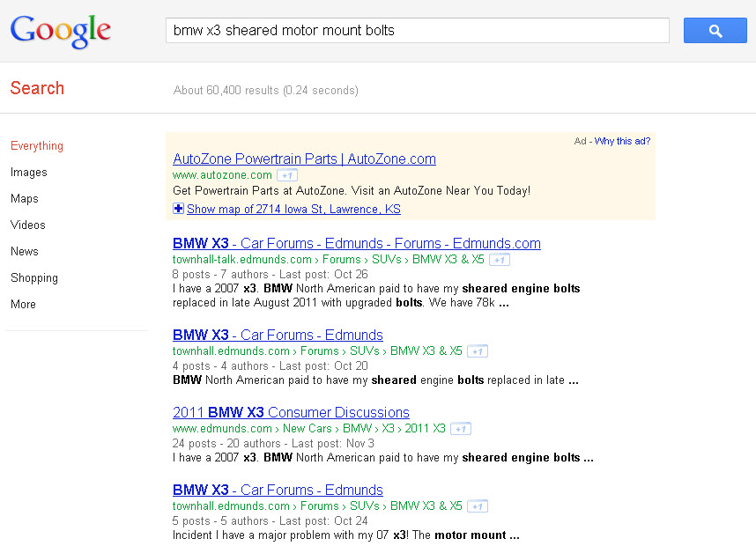Viewport: 756px width, 546px height.
Task: Click 'Incident I have a major problem' snippet
Action: pyautogui.click(x=345, y=535)
